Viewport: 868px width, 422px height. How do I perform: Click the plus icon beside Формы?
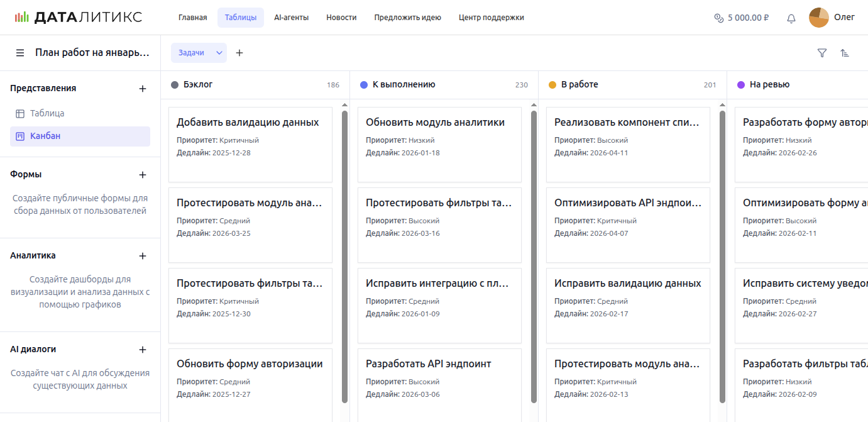pos(143,175)
